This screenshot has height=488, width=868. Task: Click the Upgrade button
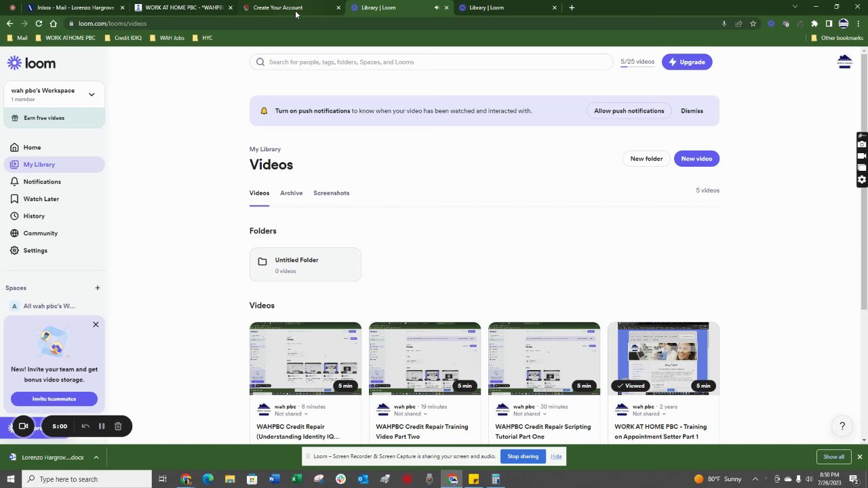point(687,62)
